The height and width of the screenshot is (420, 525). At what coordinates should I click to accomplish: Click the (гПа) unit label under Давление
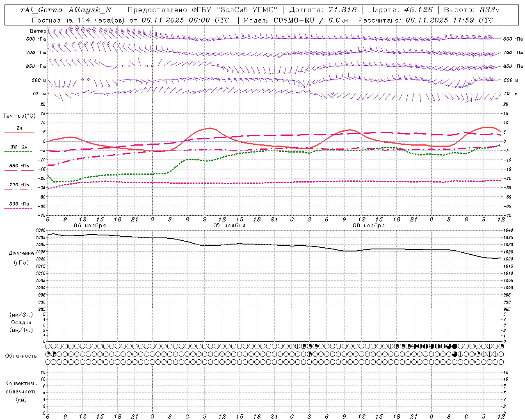(21, 262)
